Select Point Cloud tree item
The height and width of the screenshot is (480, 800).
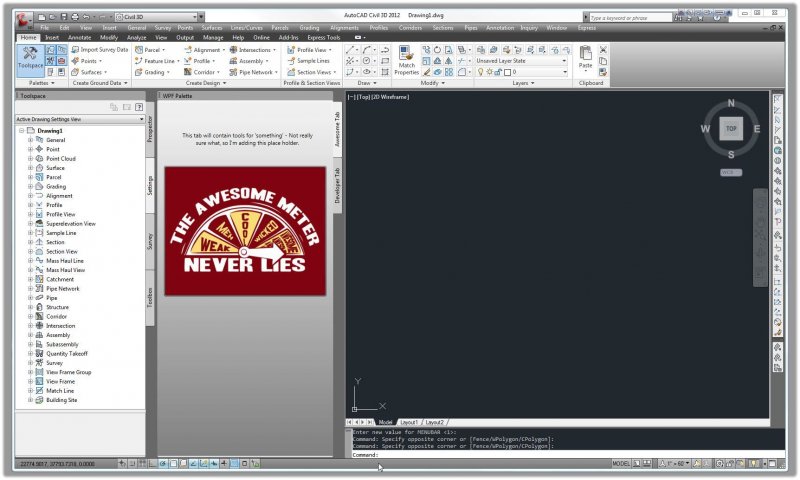pyautogui.click(x=61, y=159)
